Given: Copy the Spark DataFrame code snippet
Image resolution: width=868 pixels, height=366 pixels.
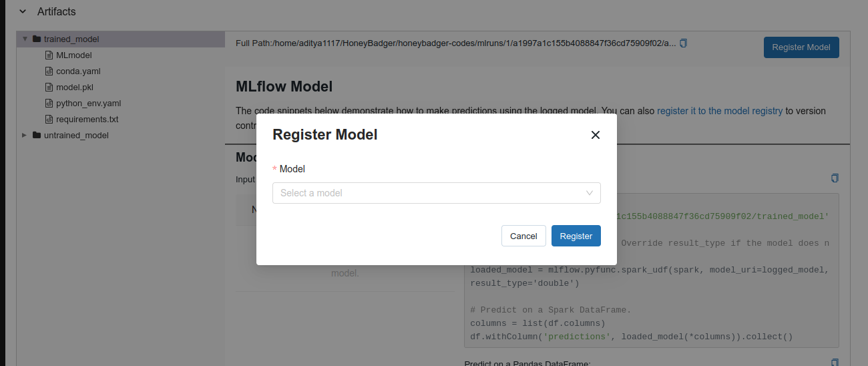Looking at the screenshot, I should click(835, 178).
